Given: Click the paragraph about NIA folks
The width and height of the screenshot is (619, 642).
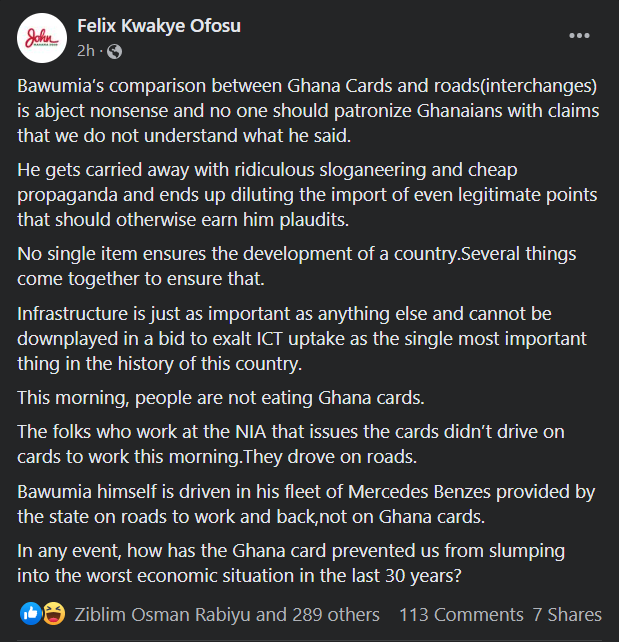Looking at the screenshot, I should 290,444.
